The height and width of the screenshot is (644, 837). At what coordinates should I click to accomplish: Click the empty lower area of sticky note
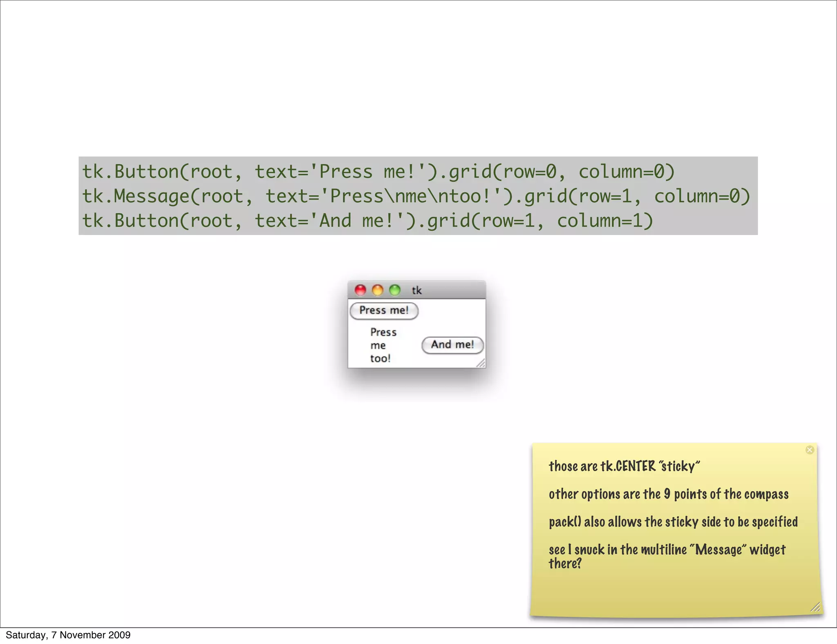tap(674, 595)
